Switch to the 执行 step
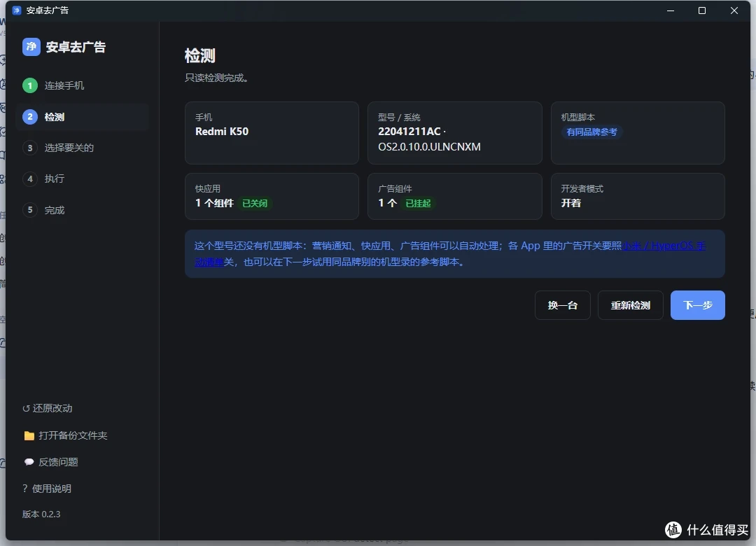756x546 pixels. point(82,179)
